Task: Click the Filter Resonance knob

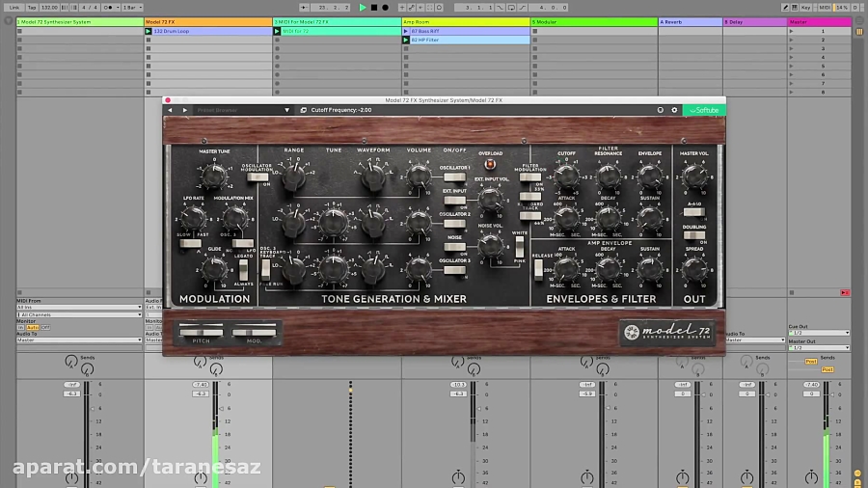Action: (608, 176)
